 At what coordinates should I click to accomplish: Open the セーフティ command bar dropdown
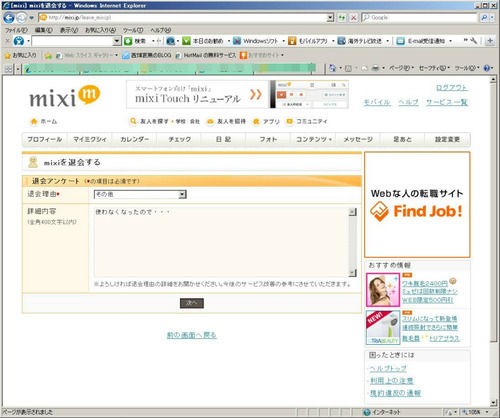tap(434, 68)
